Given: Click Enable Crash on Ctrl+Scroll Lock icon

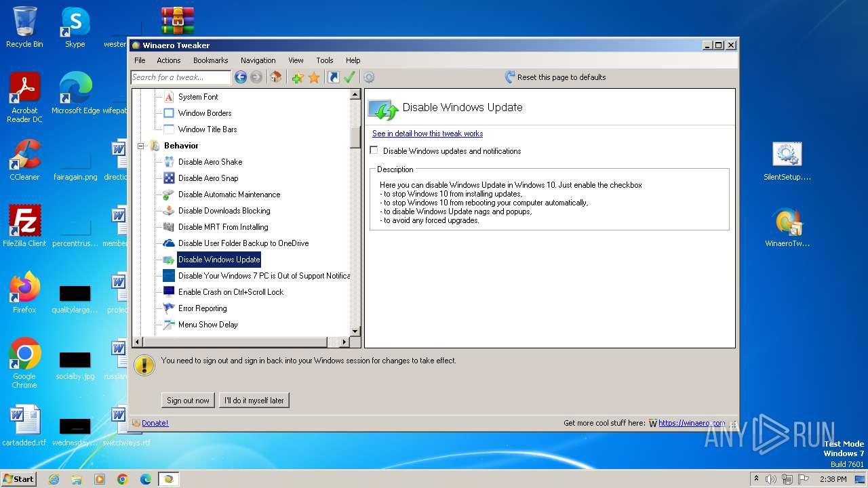Looking at the screenshot, I should (x=169, y=292).
